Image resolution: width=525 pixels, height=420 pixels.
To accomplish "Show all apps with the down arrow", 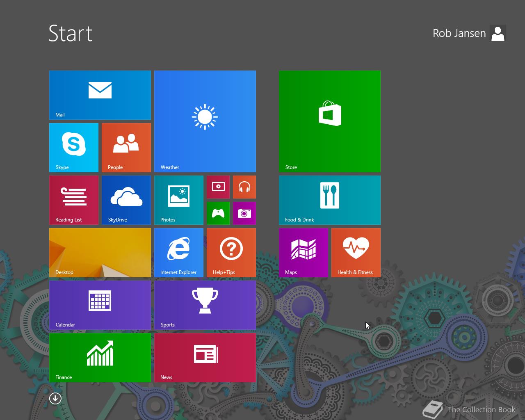I will pyautogui.click(x=55, y=398).
